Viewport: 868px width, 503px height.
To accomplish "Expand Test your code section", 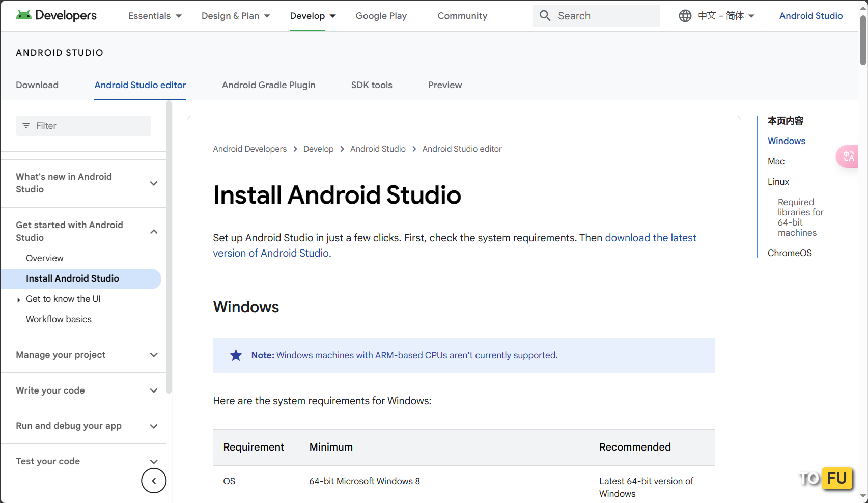I will coord(154,461).
